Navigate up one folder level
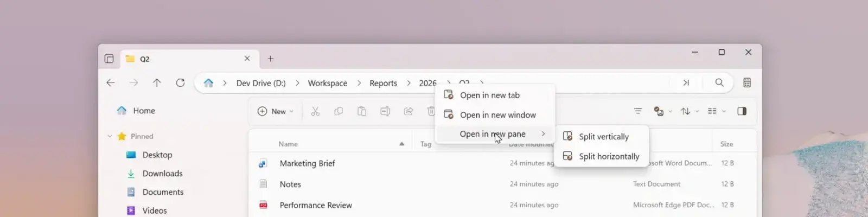Viewport: 868px width, 217px height. point(157,82)
